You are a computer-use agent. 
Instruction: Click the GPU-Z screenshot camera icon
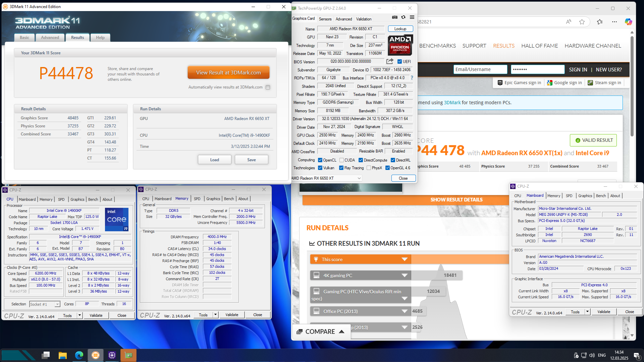395,17
